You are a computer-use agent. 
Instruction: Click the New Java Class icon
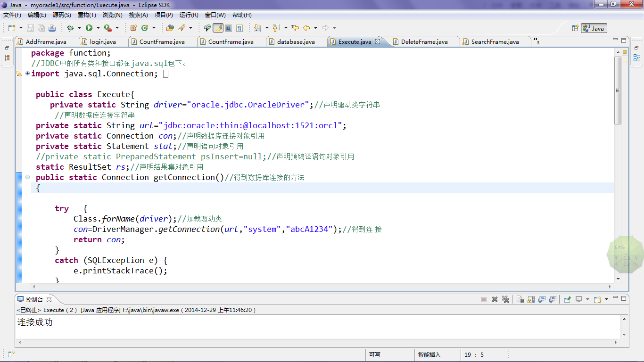[145, 28]
